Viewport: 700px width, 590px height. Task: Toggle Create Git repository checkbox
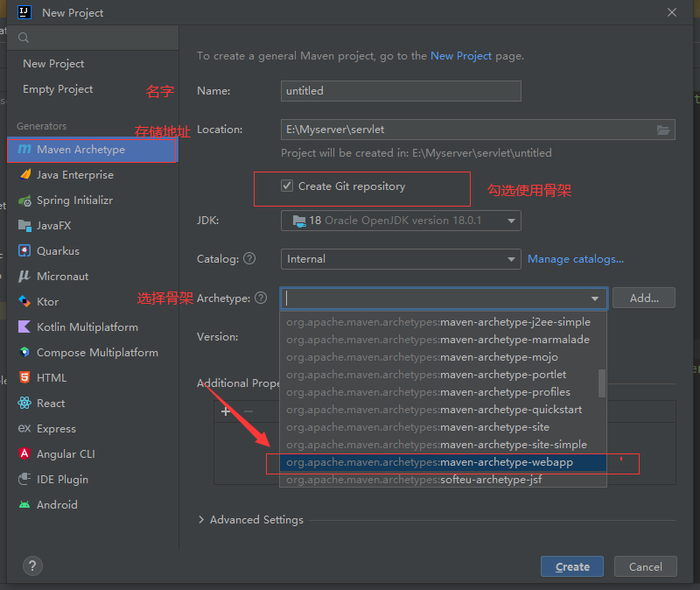click(287, 186)
